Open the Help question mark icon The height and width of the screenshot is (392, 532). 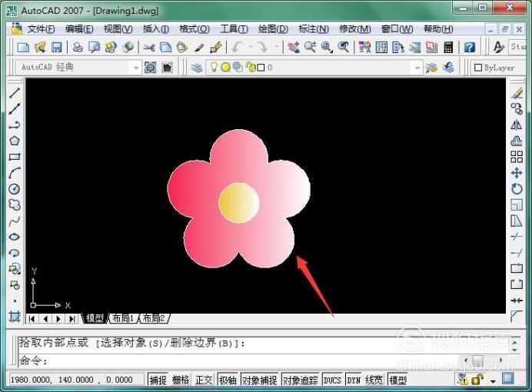click(x=469, y=47)
